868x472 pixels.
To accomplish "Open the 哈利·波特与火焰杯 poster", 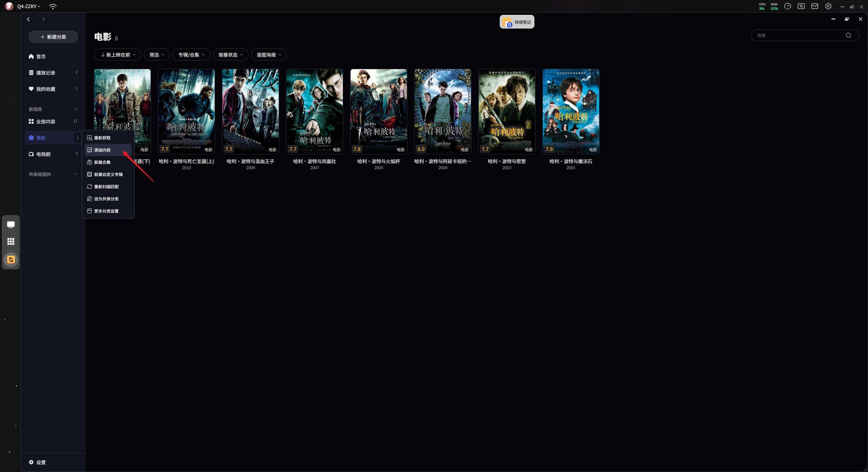I will click(x=378, y=112).
